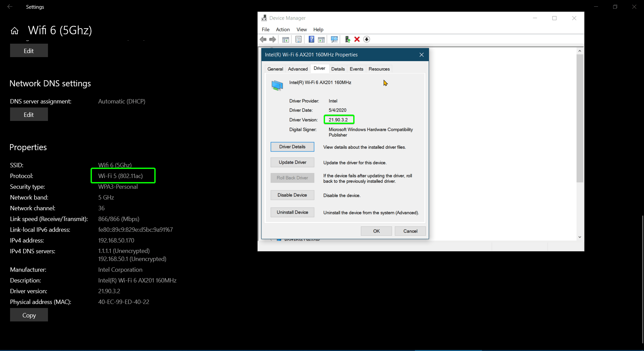Click the Settings home icon
The height and width of the screenshot is (351, 644).
click(14, 31)
